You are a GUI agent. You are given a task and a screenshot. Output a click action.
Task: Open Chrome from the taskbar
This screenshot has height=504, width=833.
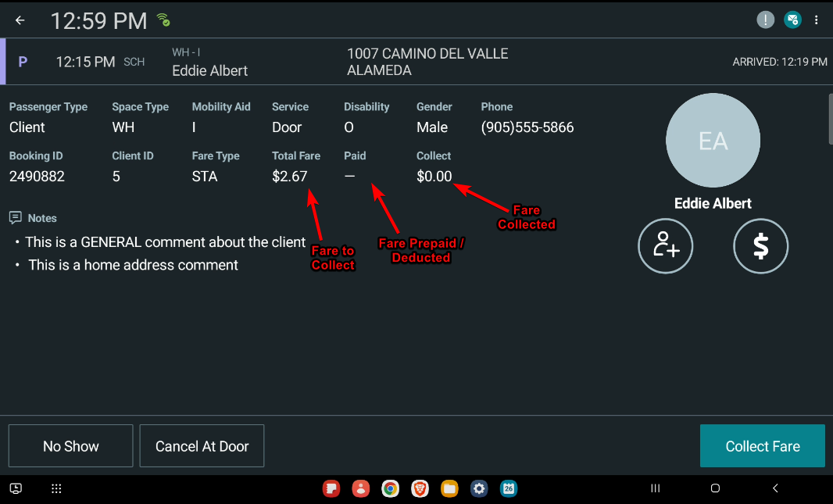point(390,489)
